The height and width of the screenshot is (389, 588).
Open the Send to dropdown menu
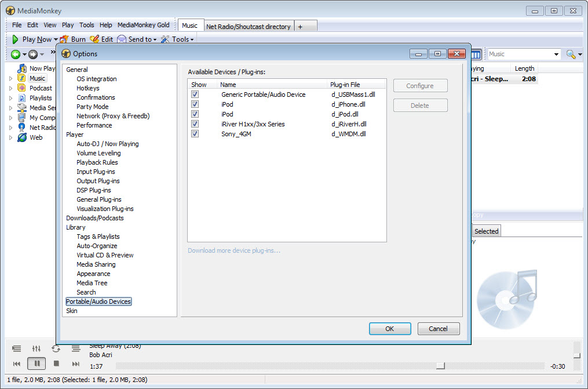[x=155, y=39]
